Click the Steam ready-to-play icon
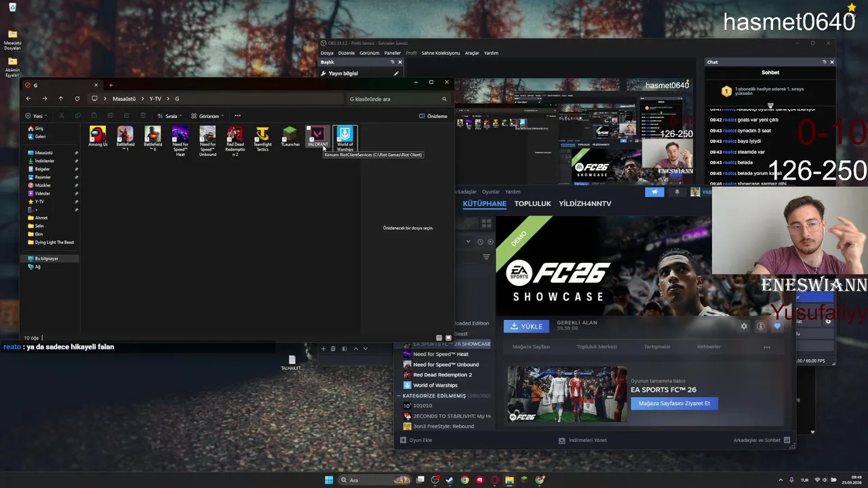This screenshot has width=868, height=488. [x=490, y=241]
